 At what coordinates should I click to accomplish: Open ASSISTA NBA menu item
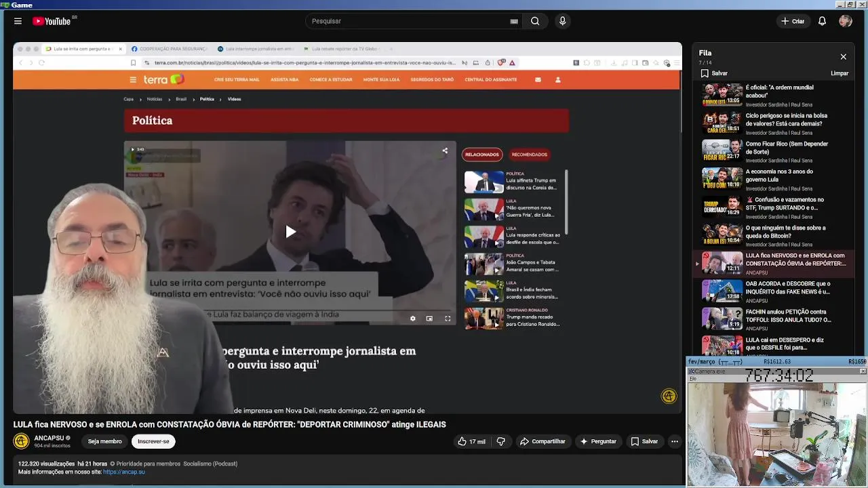tap(284, 79)
